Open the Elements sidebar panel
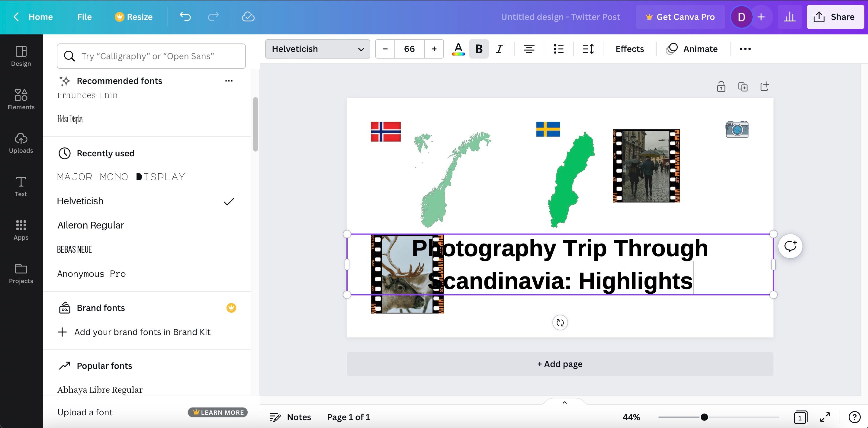The width and height of the screenshot is (868, 428). (x=21, y=99)
